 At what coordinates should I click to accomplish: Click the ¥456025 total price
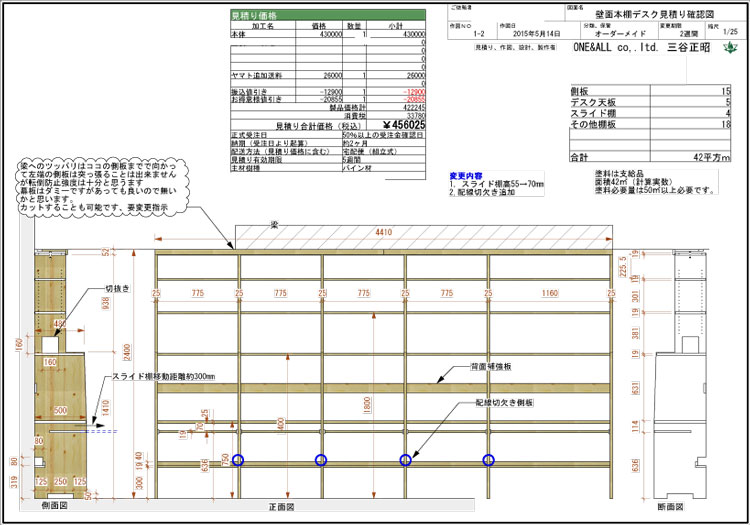tap(393, 125)
